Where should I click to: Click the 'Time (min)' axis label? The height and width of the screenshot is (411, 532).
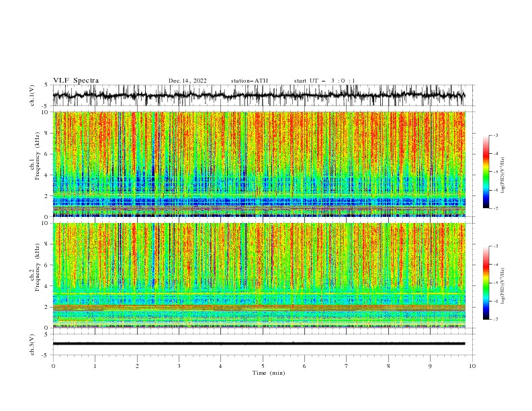pos(269,373)
